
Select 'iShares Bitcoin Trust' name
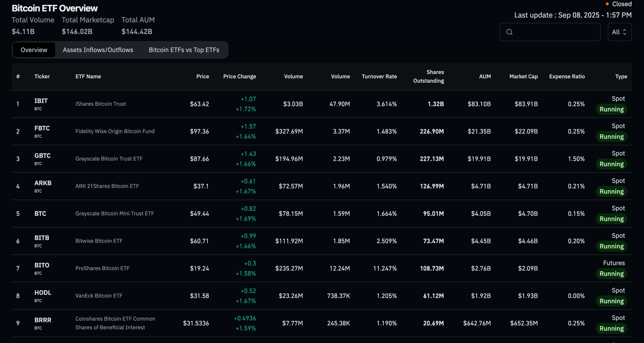point(100,104)
